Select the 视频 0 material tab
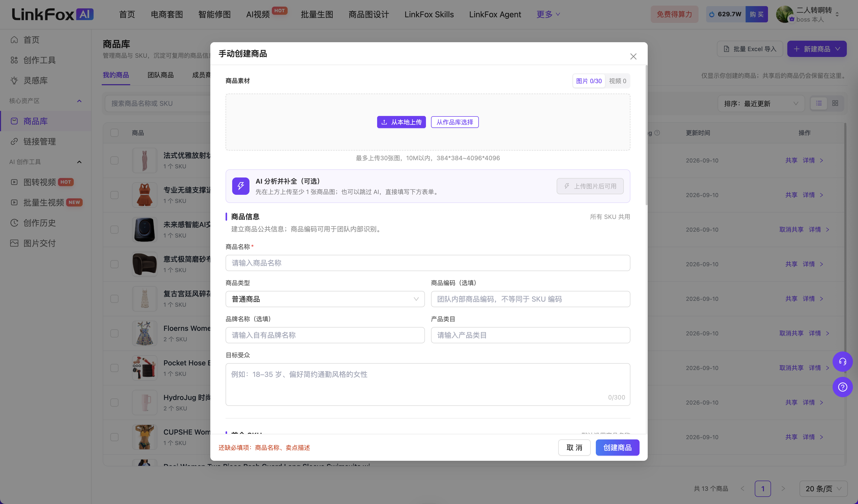This screenshot has height=504, width=858. click(x=617, y=81)
